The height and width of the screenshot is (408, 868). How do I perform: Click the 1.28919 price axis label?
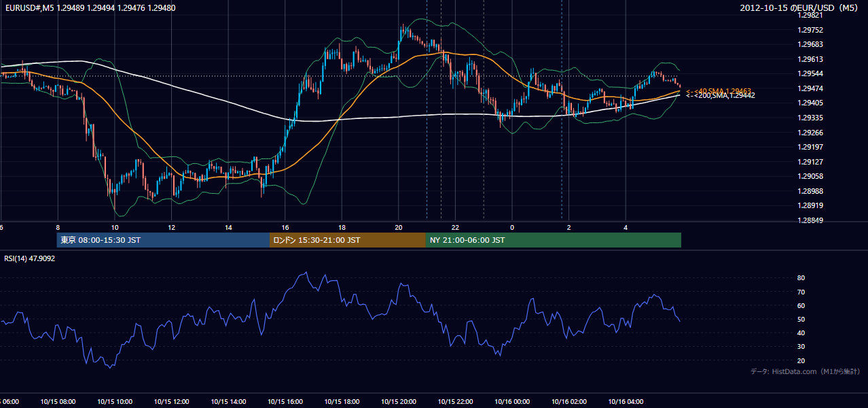tap(811, 205)
